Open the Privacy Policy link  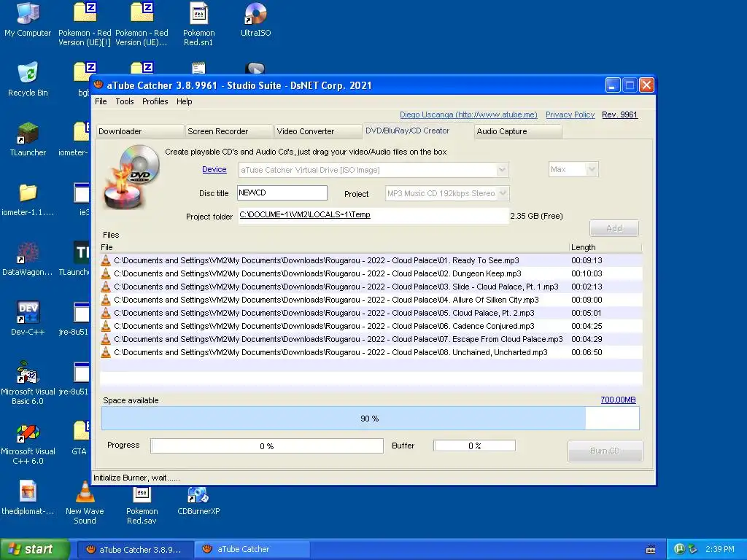(570, 114)
